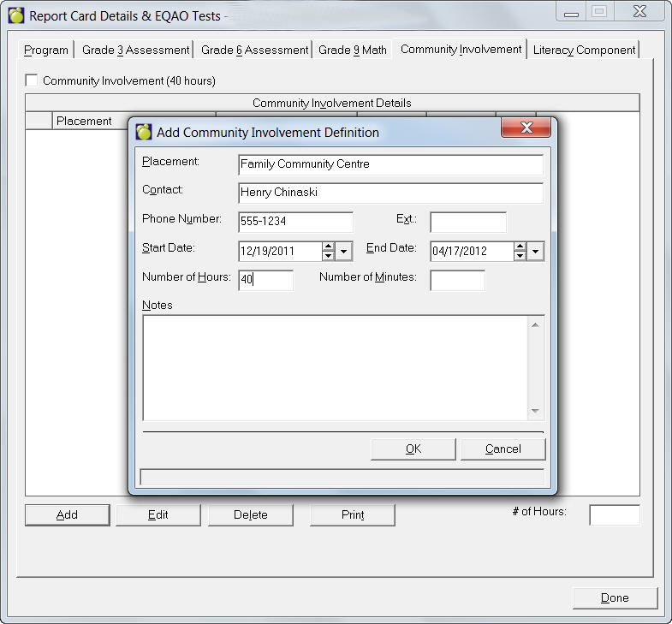Decrement the End Date spinner down arrow
The image size is (672, 624).
tap(520, 255)
